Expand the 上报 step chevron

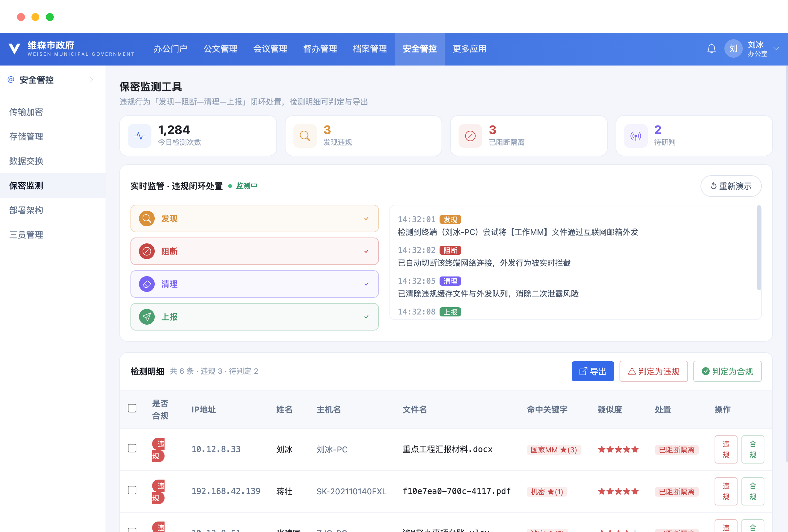(x=366, y=317)
